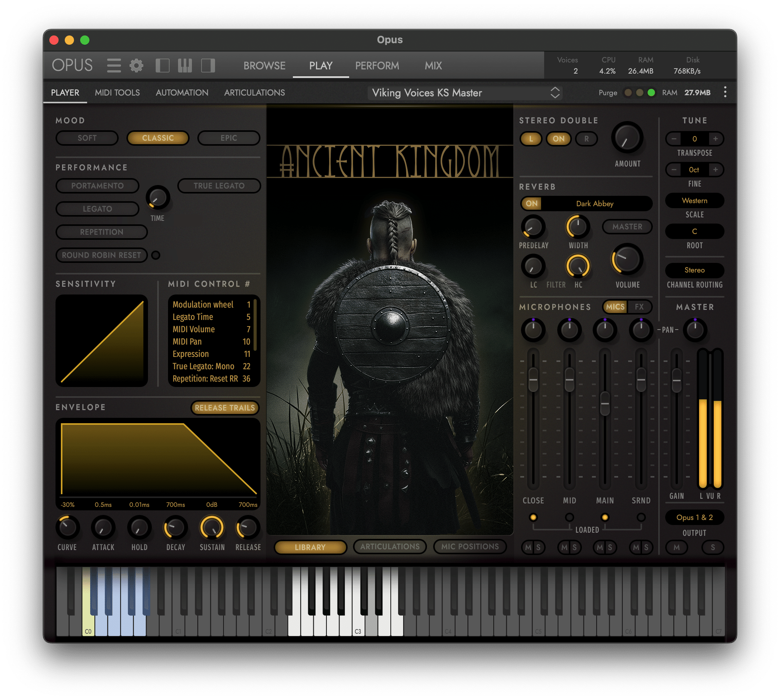Toggle the virtual keyboard icon

pos(185,66)
